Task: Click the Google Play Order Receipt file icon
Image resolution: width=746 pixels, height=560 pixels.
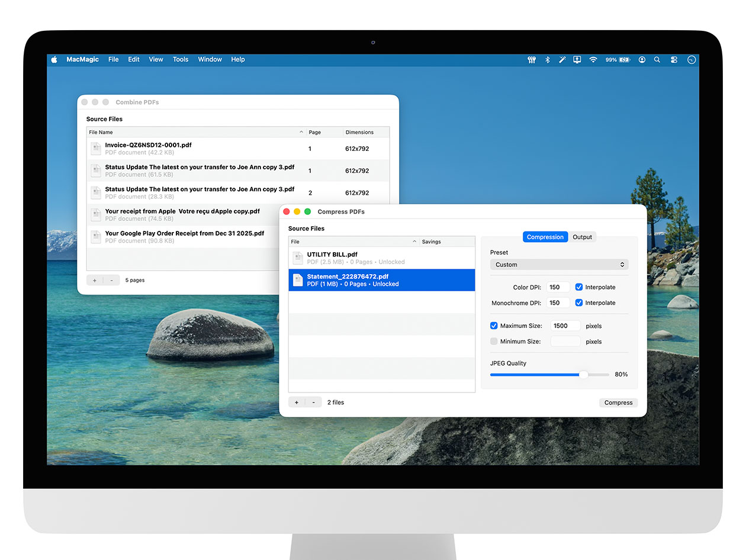Action: point(96,236)
